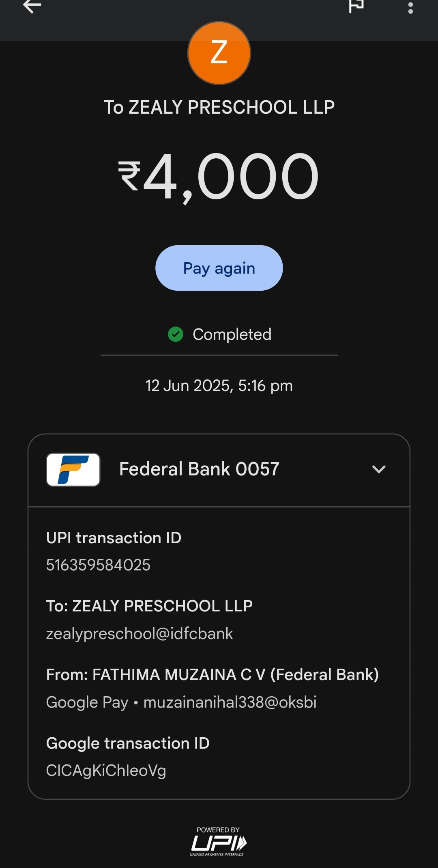The height and width of the screenshot is (868, 438).
Task: Select the ₹4,000 amount text
Action: tap(219, 176)
